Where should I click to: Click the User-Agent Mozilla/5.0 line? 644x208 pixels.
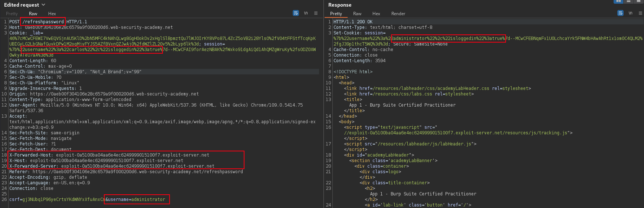pyautogui.click(x=156, y=105)
